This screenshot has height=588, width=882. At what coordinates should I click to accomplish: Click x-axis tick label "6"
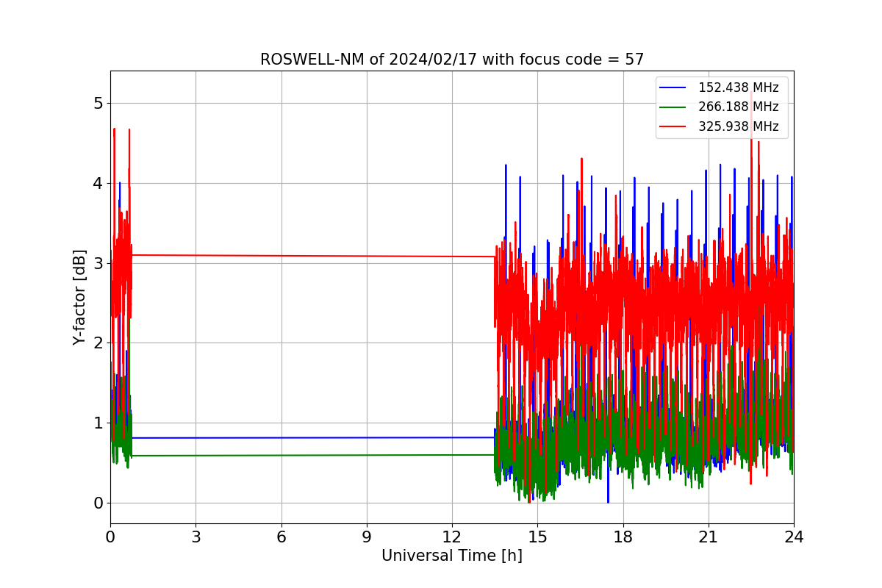tap(282, 537)
